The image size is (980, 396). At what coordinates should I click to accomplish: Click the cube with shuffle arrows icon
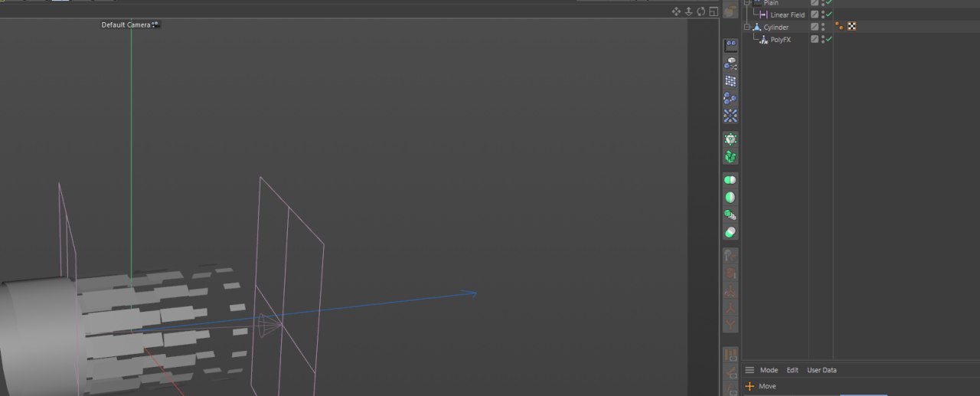730,64
